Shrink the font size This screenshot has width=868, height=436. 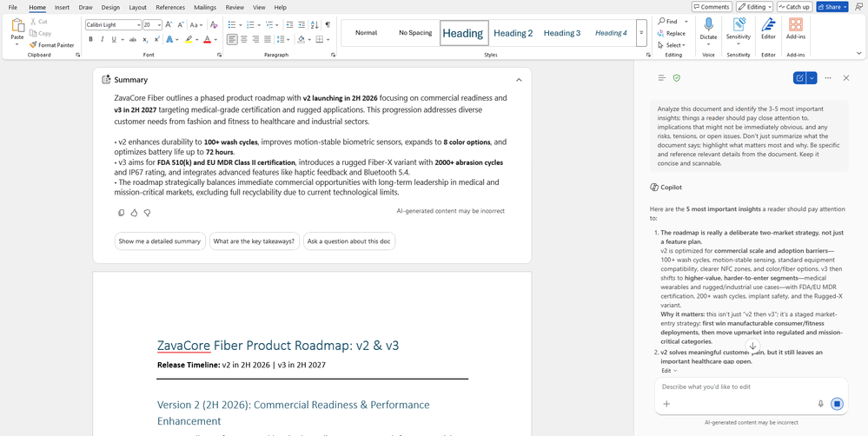pos(181,25)
